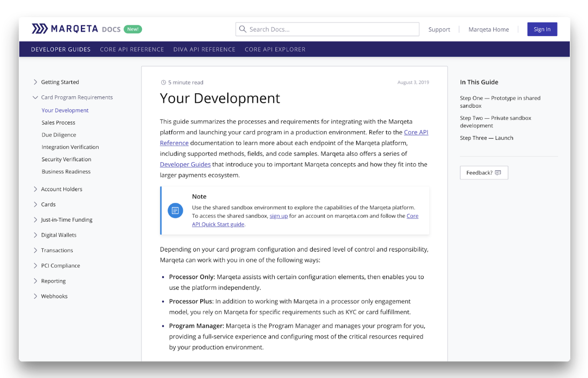Jump to Step Three — Launch
Screen dimensions: 588x378
tap(487, 138)
